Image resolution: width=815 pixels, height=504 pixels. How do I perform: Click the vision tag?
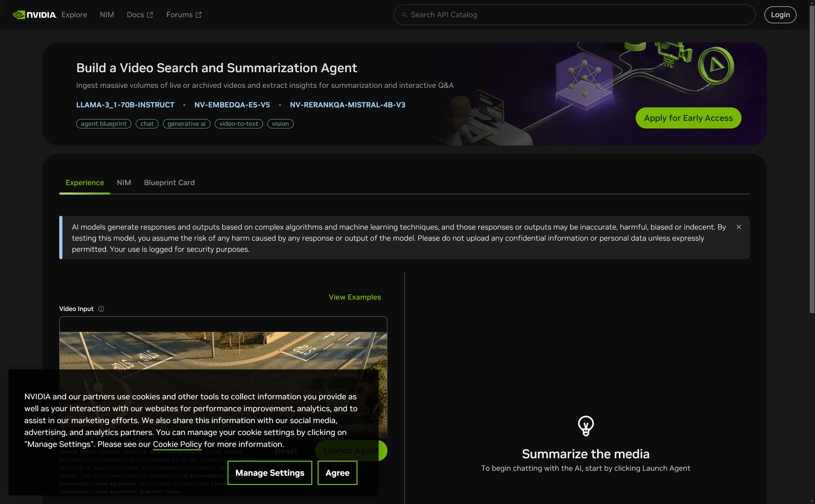(x=280, y=124)
